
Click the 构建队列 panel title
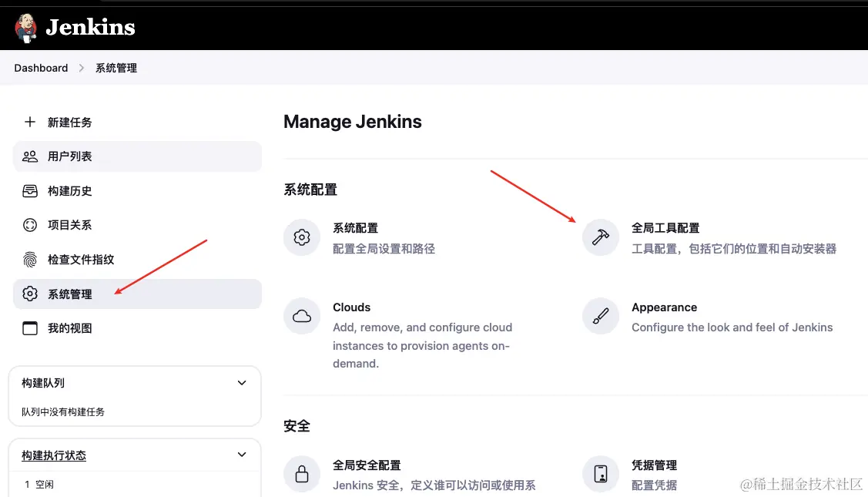click(43, 383)
